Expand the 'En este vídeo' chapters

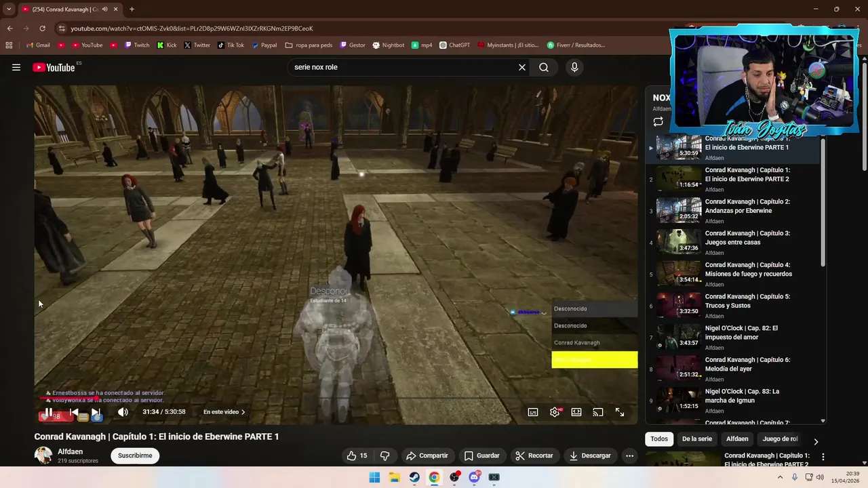(x=224, y=412)
